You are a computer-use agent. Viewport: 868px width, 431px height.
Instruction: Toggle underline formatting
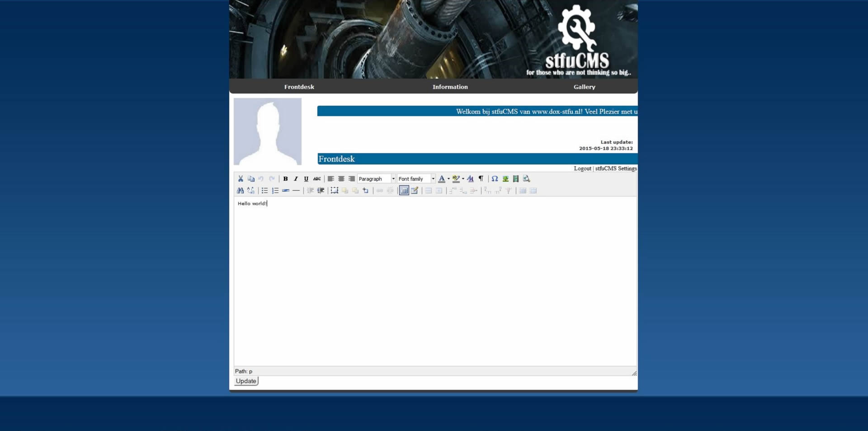(306, 179)
